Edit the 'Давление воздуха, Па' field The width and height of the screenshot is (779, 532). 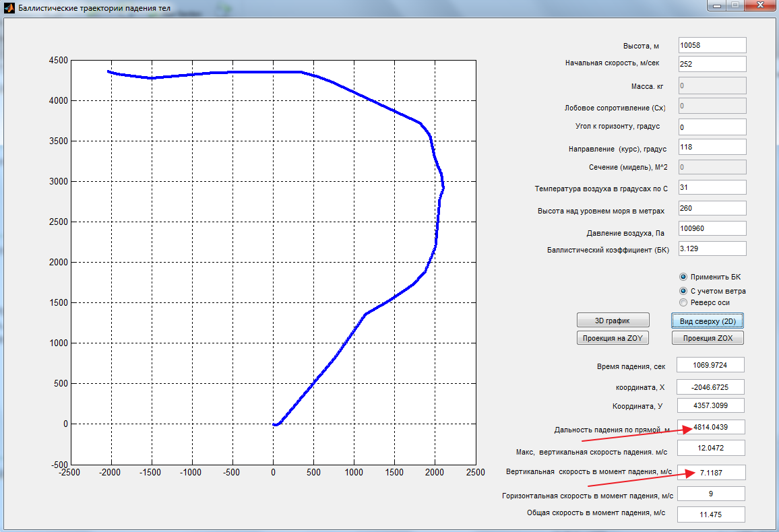coord(712,228)
